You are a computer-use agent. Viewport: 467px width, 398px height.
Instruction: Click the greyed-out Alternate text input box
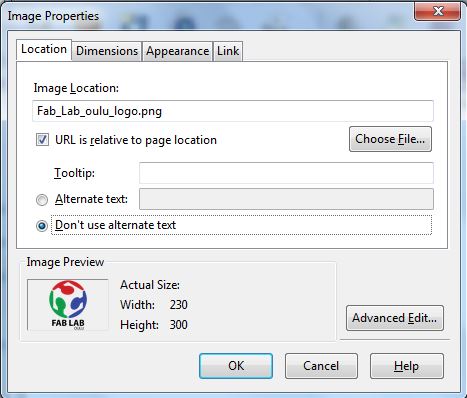tap(286, 199)
